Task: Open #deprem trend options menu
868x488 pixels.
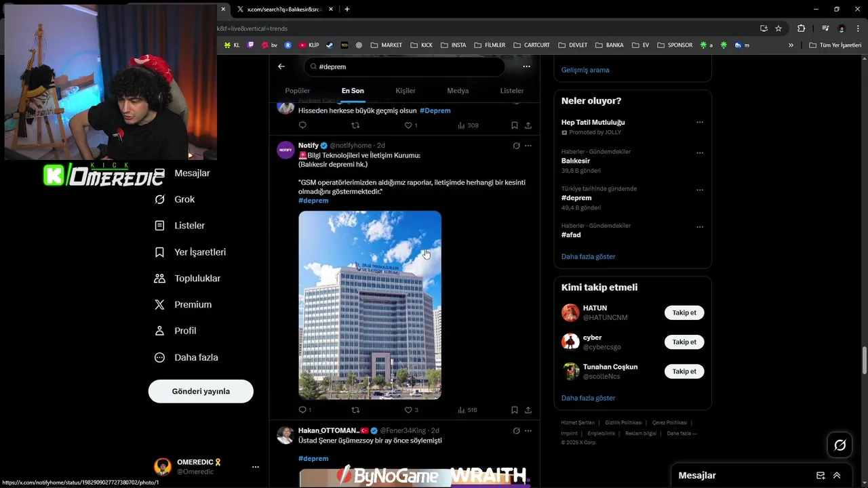Action: [x=700, y=190]
